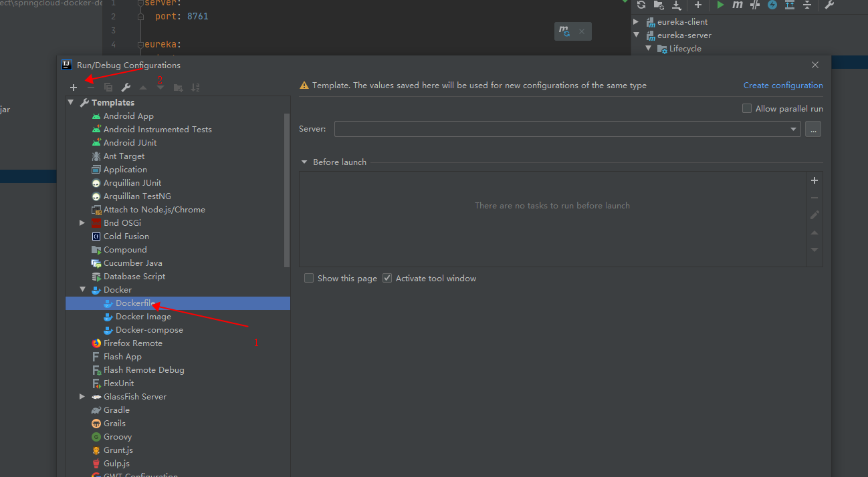
Task: Collapse the Docker node
Action: click(x=82, y=289)
